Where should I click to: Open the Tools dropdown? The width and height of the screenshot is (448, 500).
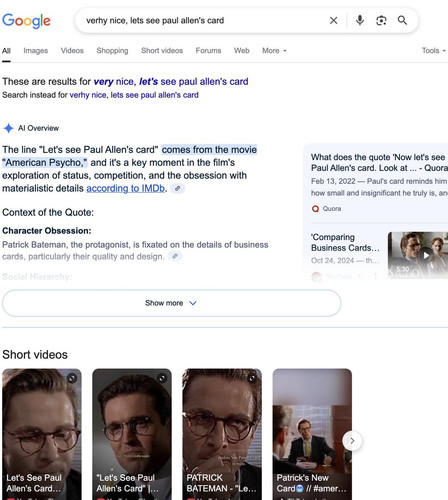coord(434,51)
